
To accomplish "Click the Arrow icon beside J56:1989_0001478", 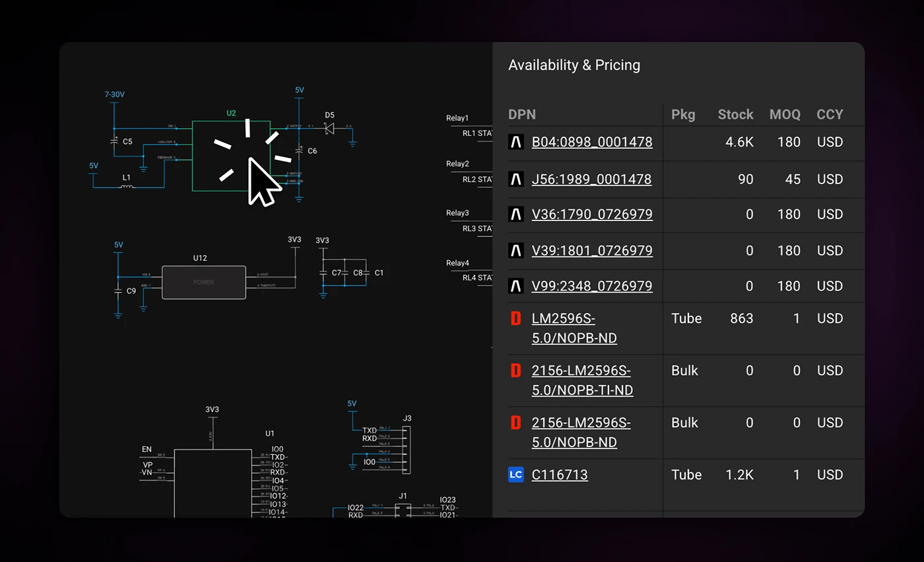I will click(517, 179).
